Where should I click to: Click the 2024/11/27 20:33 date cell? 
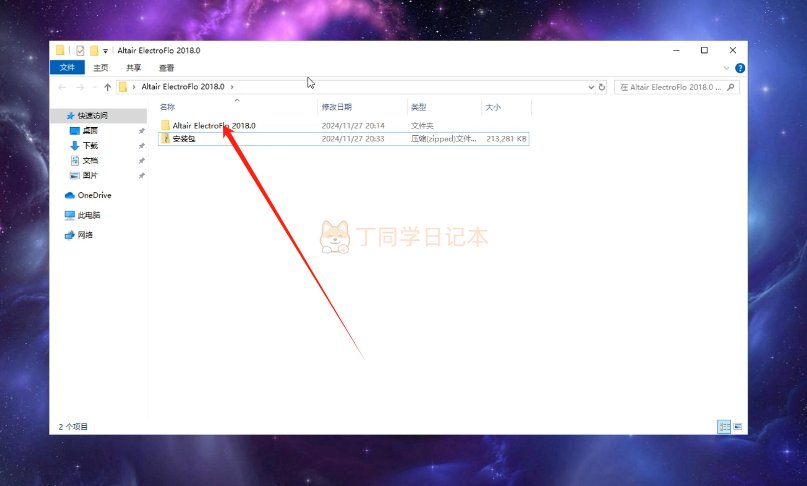(353, 139)
